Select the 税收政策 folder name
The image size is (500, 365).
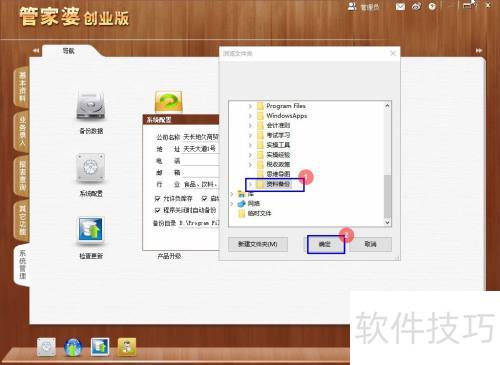coord(278,164)
